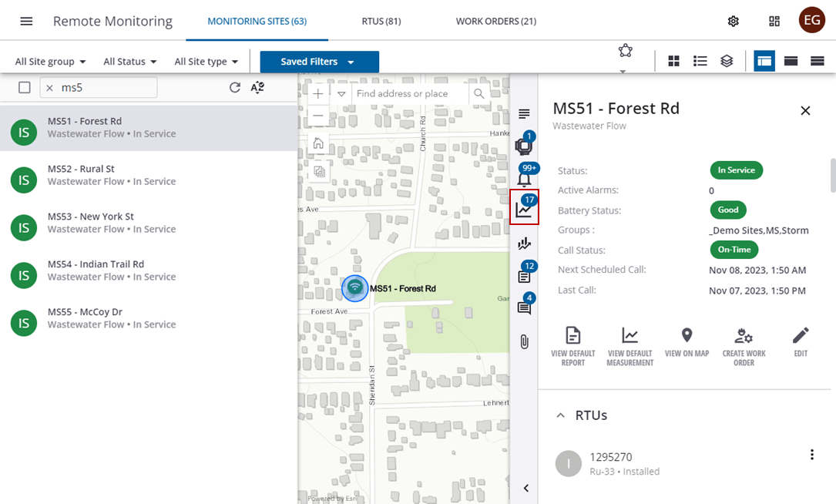
Task: Select the Measurements chart icon showing 17
Action: click(x=524, y=208)
